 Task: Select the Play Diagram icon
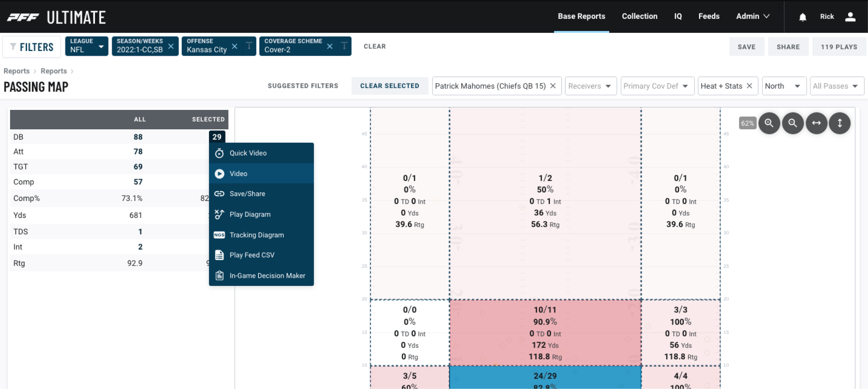click(x=220, y=214)
